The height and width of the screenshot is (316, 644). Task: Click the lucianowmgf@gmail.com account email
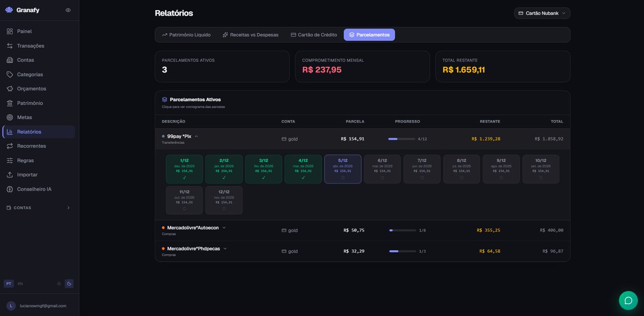[x=43, y=306]
